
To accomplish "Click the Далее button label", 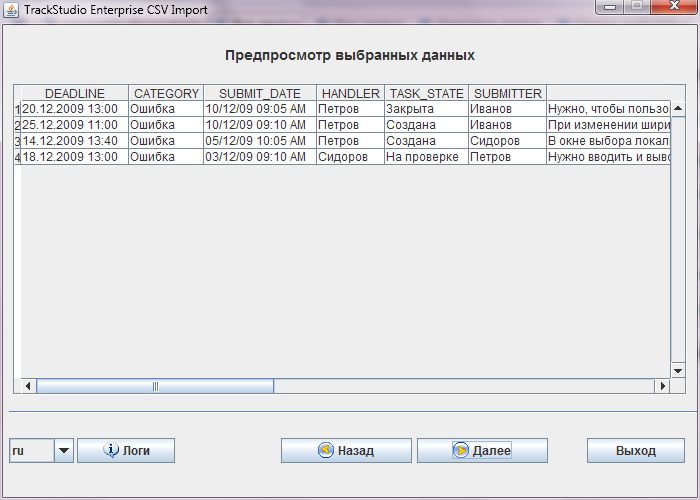I will click(491, 451).
